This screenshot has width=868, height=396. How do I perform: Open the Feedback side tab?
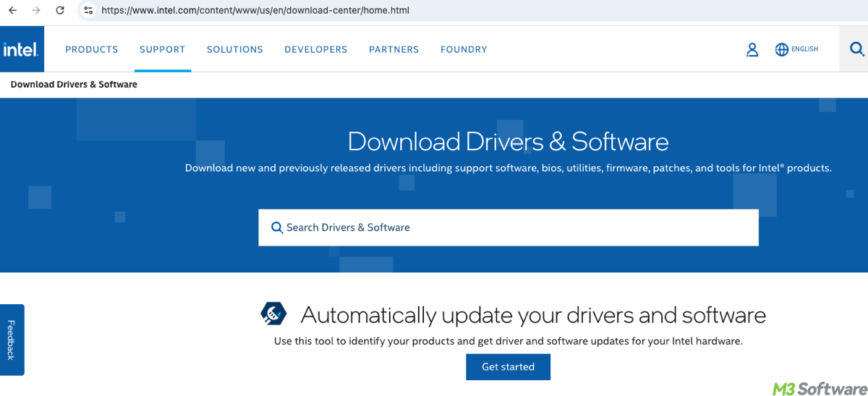12,340
